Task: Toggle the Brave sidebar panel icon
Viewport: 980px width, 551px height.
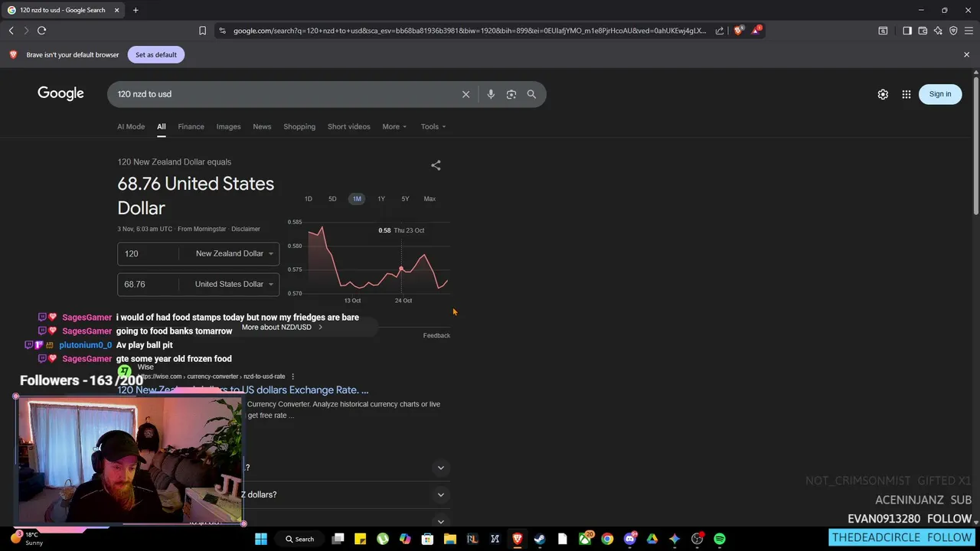Action: tap(907, 31)
